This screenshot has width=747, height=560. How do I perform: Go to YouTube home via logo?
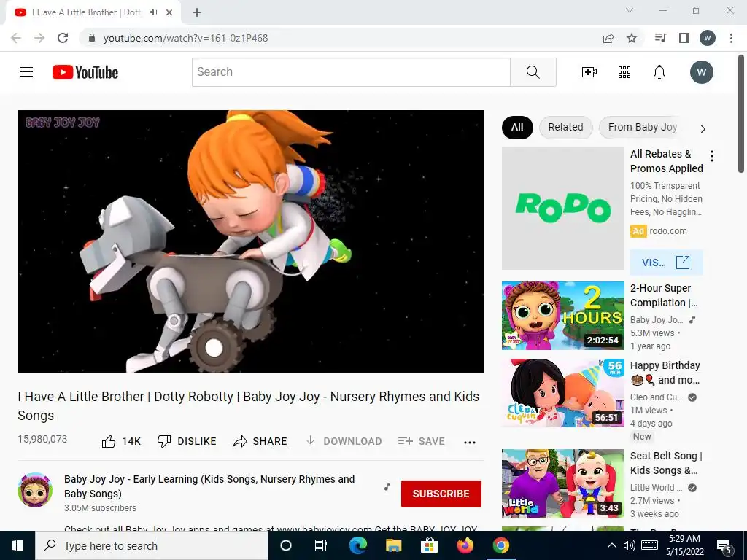point(85,72)
